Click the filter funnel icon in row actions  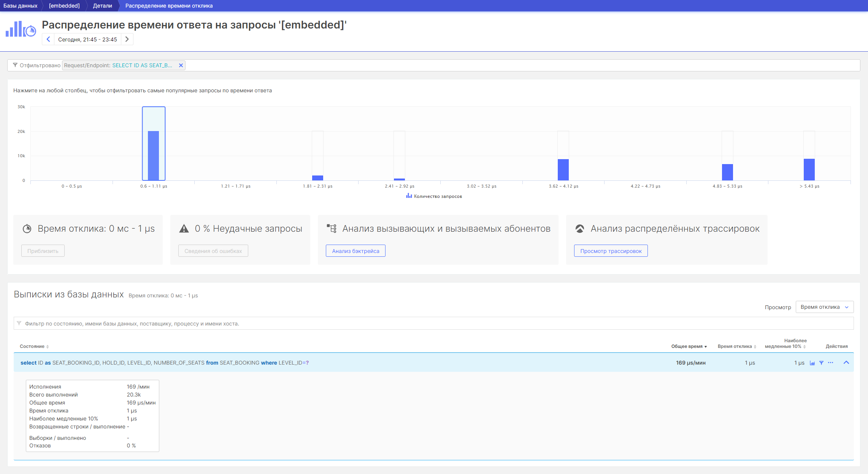pos(821,363)
